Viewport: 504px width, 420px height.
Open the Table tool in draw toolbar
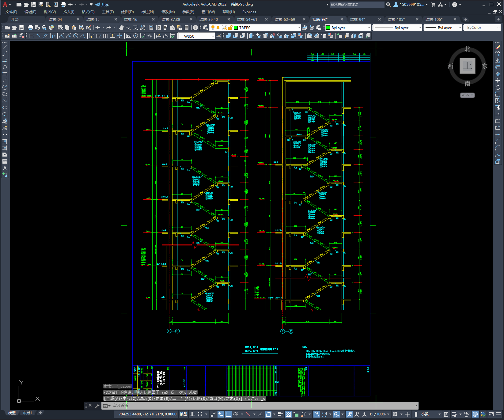[5, 161]
